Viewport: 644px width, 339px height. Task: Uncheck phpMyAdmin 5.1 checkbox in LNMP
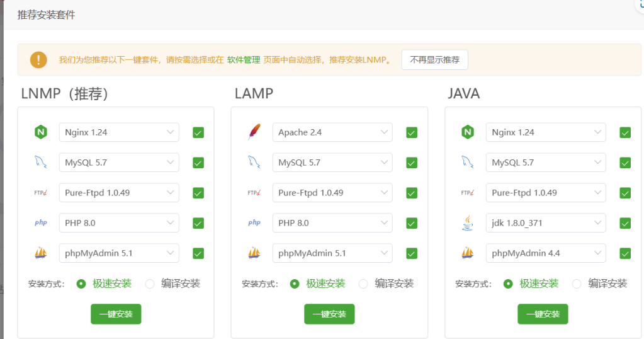pos(198,253)
